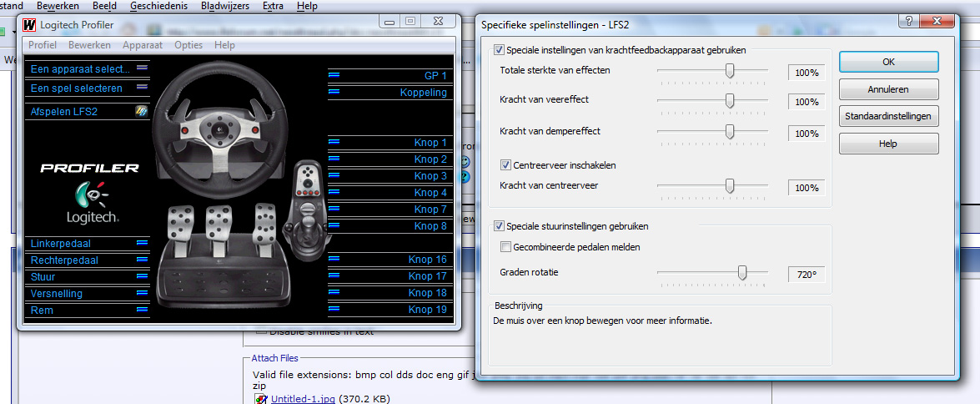
Task: Open the Profiel menu in Profiler
Action: point(43,45)
